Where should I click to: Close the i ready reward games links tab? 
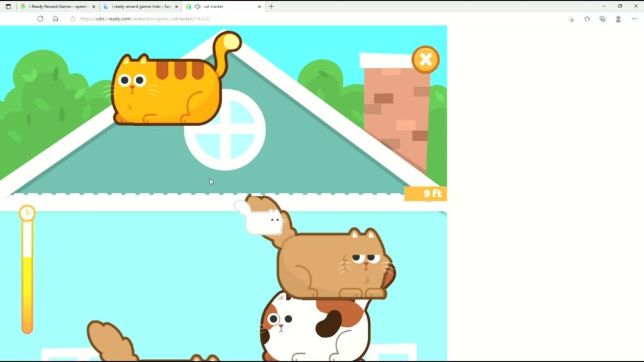pos(177,6)
